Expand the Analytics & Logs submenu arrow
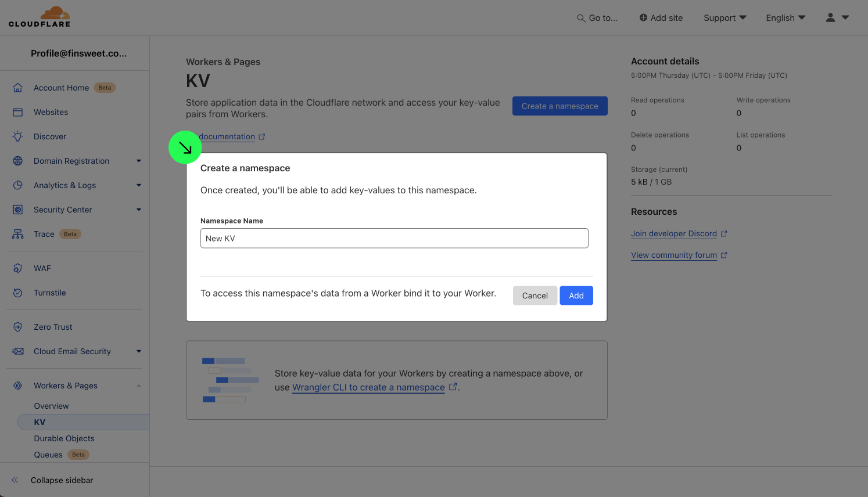The image size is (868, 497). click(x=139, y=185)
